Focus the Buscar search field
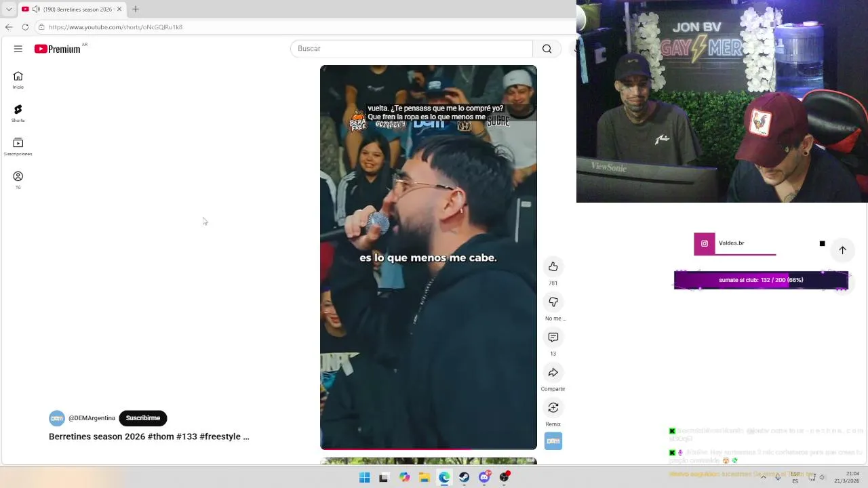Screen dimensions: 868x488 412,49
